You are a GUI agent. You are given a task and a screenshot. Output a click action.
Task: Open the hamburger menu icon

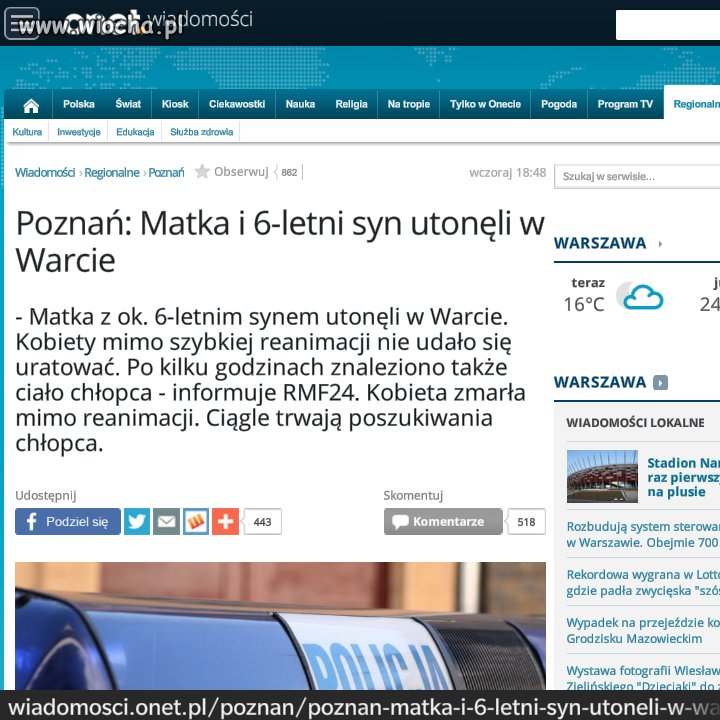click(22, 23)
